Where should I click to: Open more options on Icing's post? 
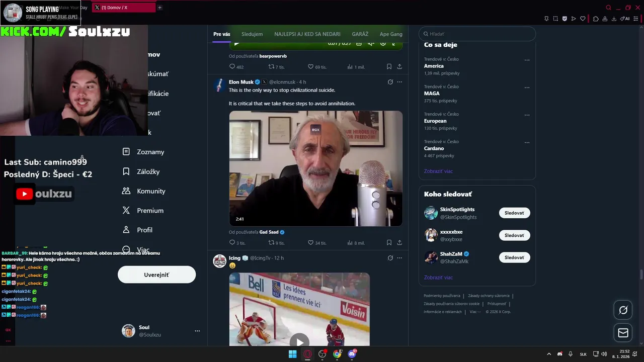click(399, 258)
